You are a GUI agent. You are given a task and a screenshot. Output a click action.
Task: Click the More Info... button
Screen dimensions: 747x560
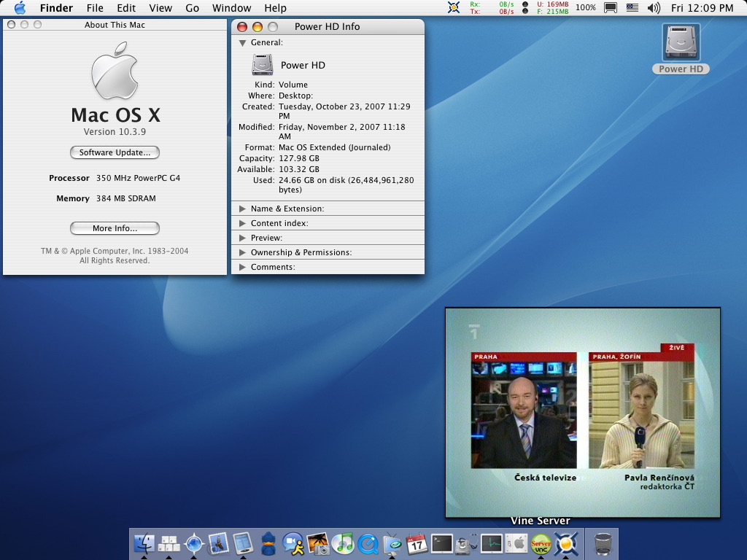(115, 228)
